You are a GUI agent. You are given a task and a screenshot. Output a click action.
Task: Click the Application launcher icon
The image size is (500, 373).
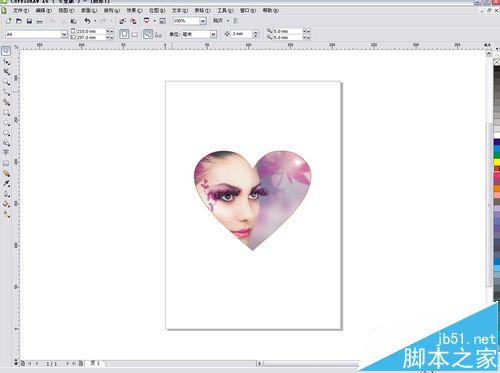click(146, 21)
